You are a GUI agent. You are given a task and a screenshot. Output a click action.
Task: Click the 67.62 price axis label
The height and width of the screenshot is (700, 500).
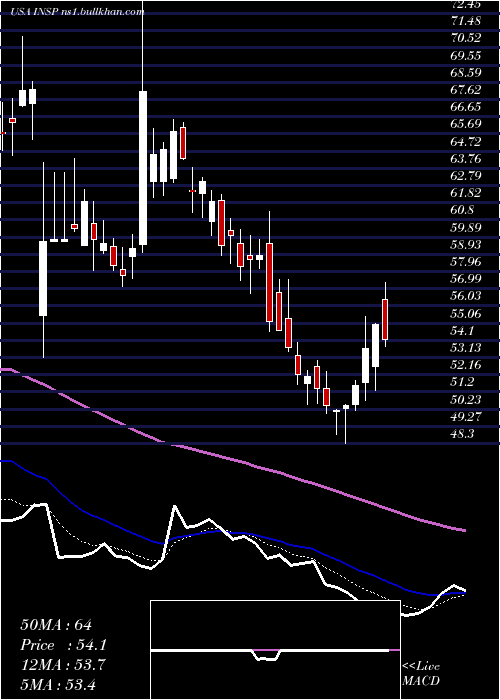pos(466,90)
